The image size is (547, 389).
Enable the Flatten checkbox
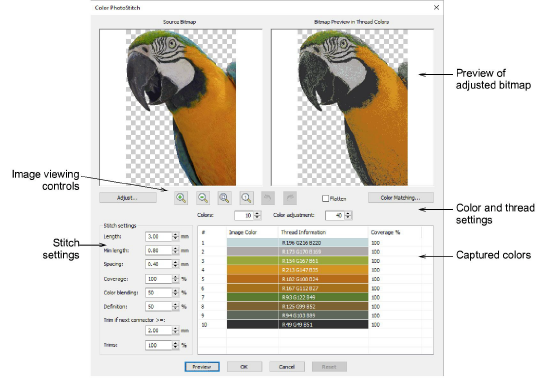[325, 199]
